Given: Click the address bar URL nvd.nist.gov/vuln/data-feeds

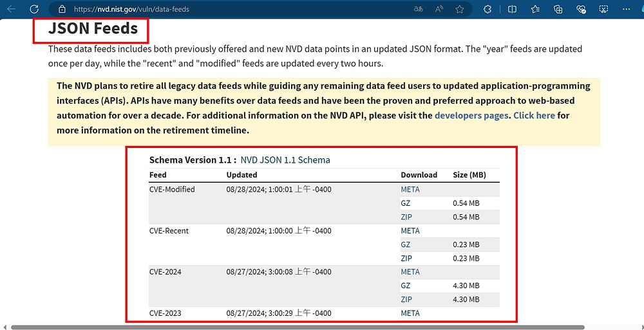Looking at the screenshot, I should pyautogui.click(x=131, y=9).
